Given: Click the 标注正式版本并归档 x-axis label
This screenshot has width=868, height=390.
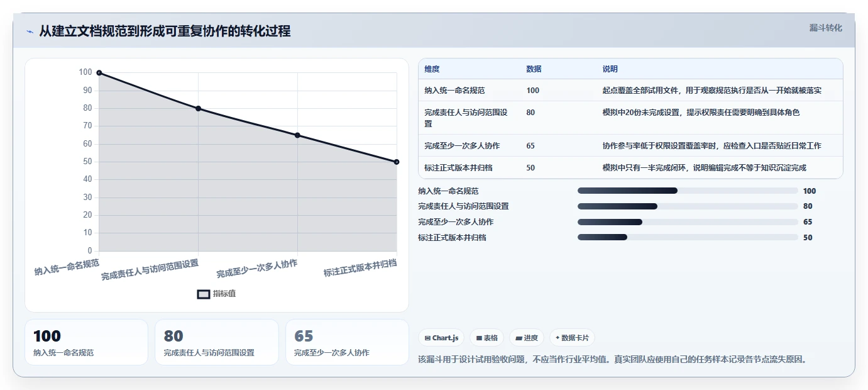Looking at the screenshot, I should pos(360,267).
